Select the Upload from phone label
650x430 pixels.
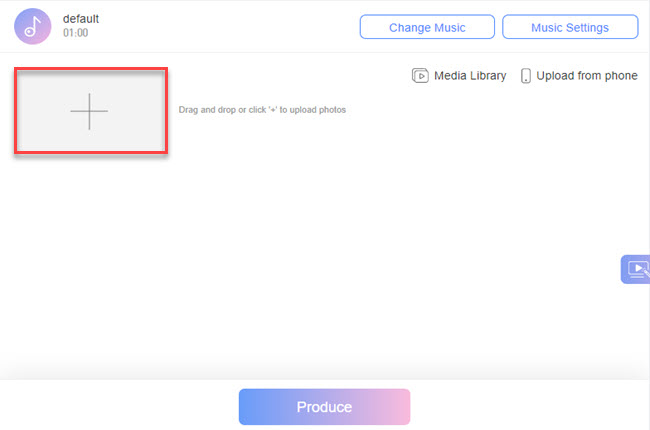point(586,76)
